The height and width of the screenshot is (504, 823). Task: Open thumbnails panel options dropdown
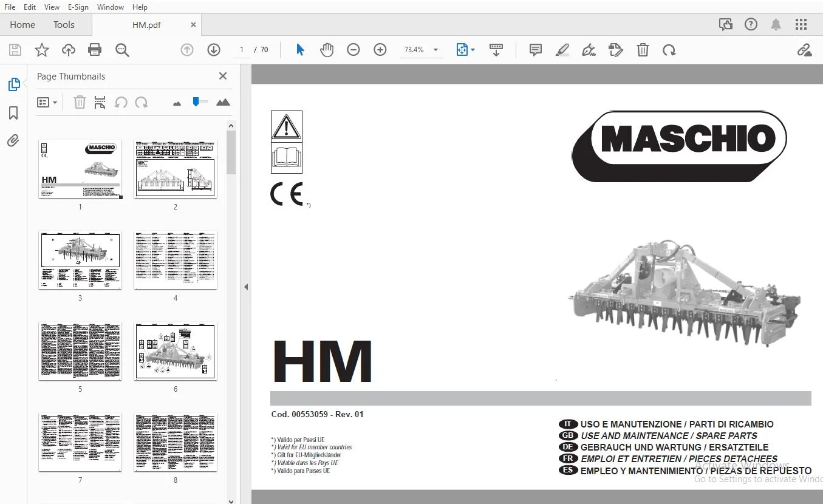[x=47, y=102]
